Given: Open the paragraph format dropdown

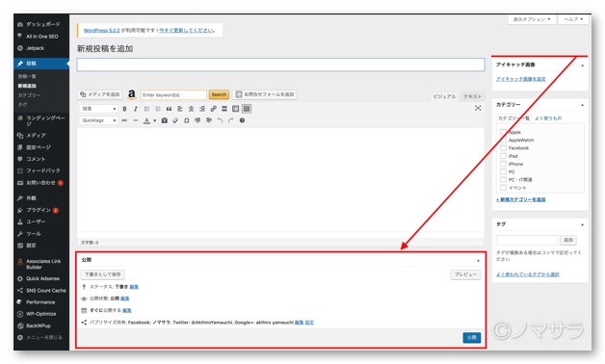Looking at the screenshot, I should [99, 109].
